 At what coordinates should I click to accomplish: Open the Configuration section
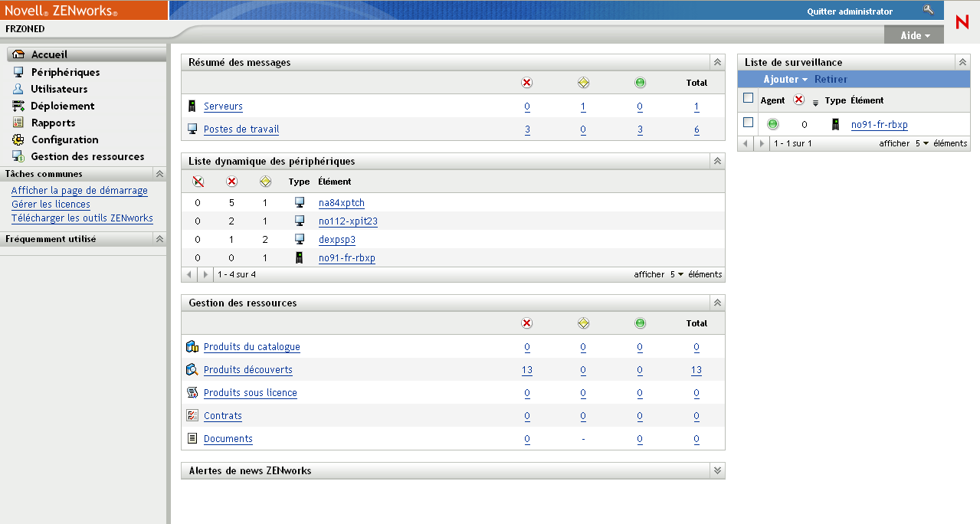pyautogui.click(x=64, y=139)
